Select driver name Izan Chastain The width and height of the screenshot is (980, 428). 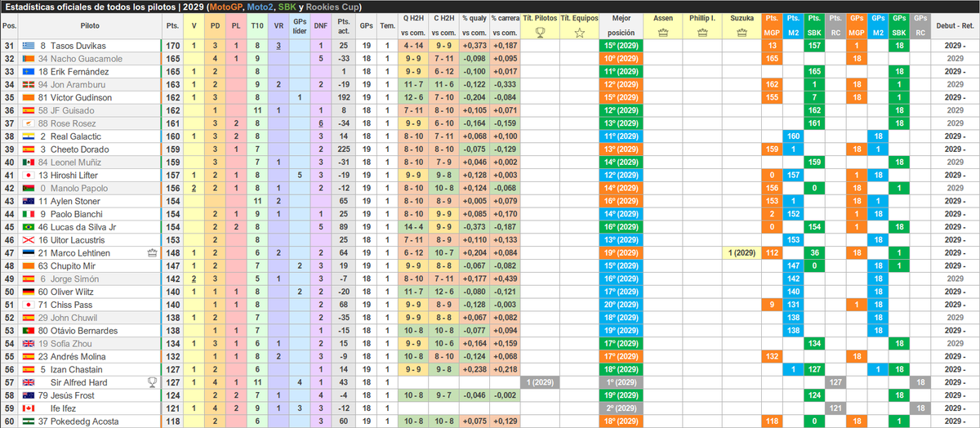point(78,369)
